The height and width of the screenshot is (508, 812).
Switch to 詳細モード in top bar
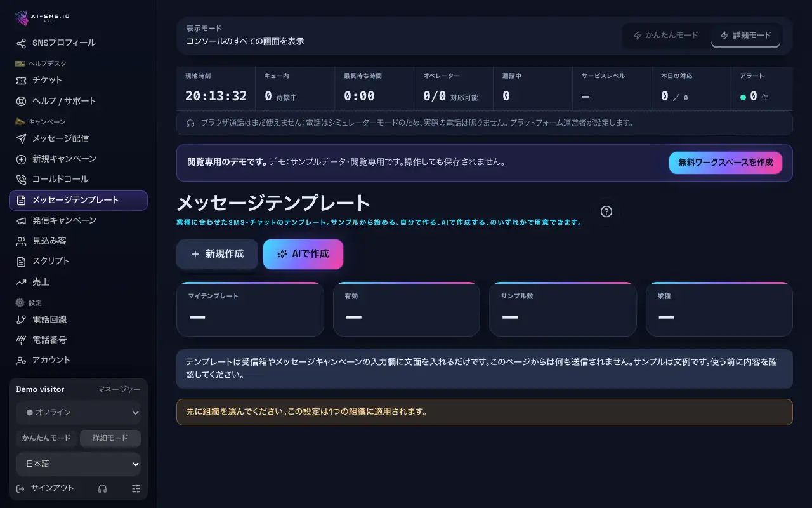point(745,36)
